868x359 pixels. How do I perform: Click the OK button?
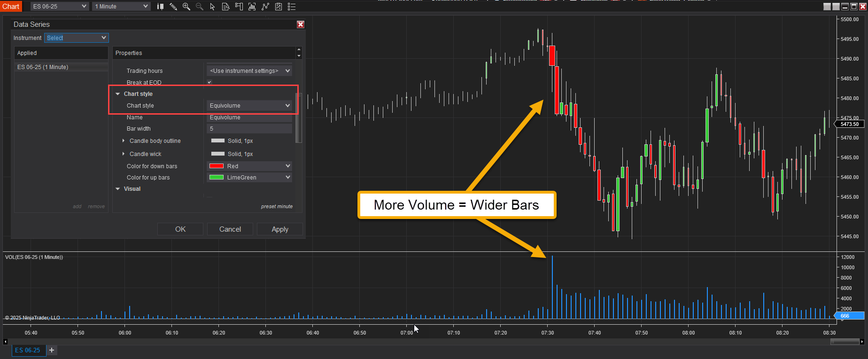click(x=180, y=229)
